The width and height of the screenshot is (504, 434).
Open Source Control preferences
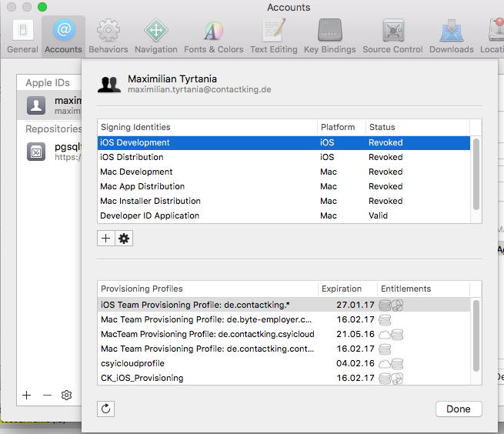[x=392, y=37]
